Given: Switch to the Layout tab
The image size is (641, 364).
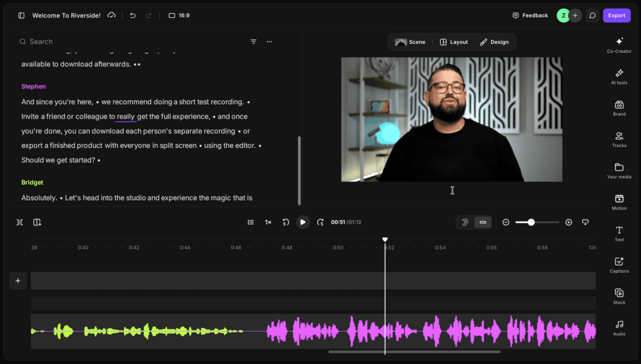Looking at the screenshot, I should [x=454, y=42].
